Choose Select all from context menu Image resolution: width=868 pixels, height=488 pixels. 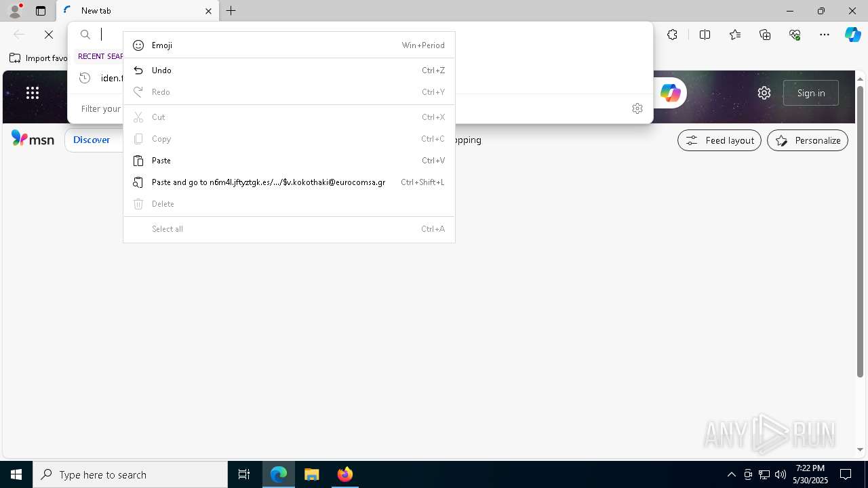289,229
